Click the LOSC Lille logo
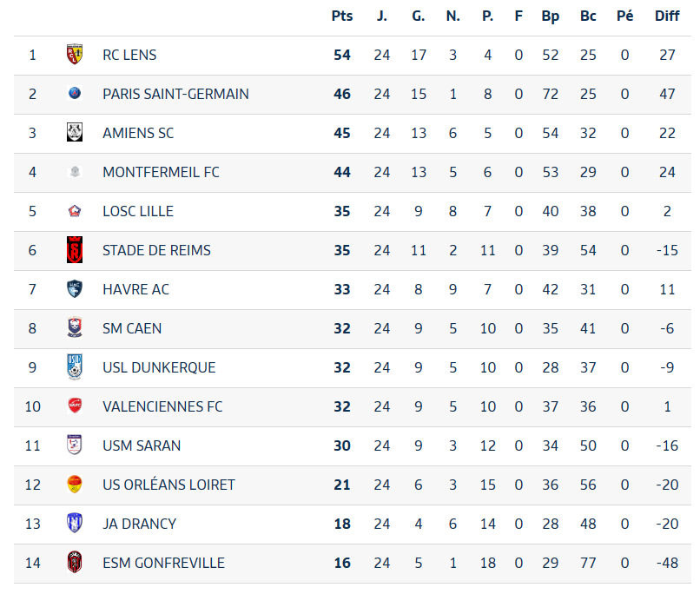Viewport: 700px width, 594px height. tap(75, 211)
